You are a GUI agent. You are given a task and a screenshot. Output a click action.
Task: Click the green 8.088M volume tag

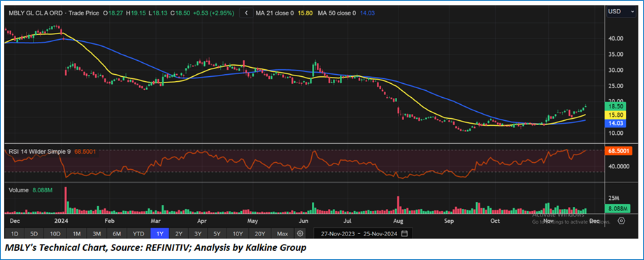(x=617, y=209)
